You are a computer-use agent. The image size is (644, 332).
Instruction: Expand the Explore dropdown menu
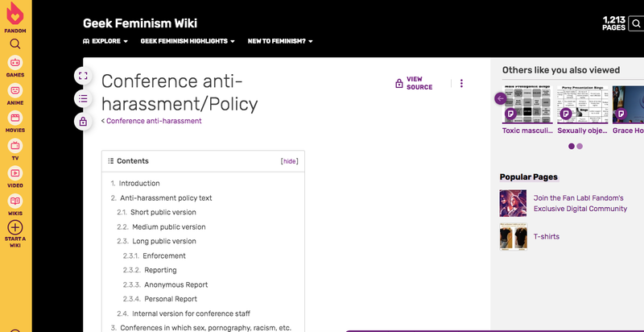pyautogui.click(x=105, y=41)
